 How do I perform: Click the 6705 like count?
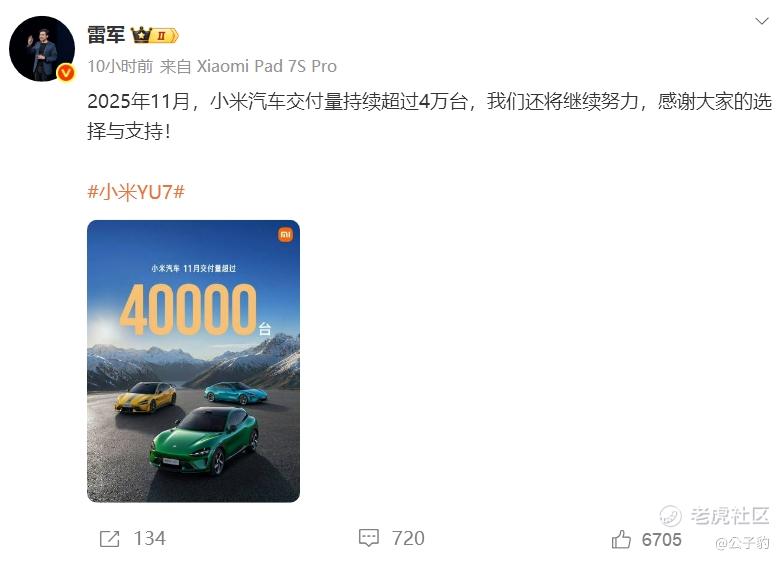pyautogui.click(x=662, y=540)
